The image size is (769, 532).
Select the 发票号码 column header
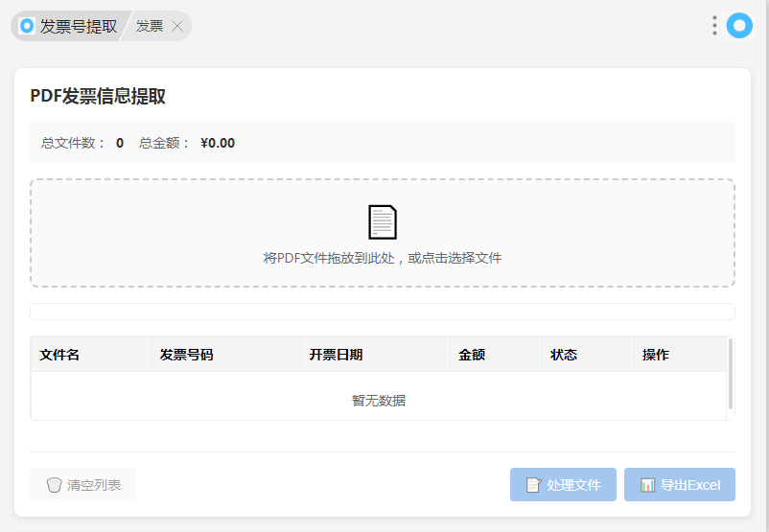coord(226,355)
